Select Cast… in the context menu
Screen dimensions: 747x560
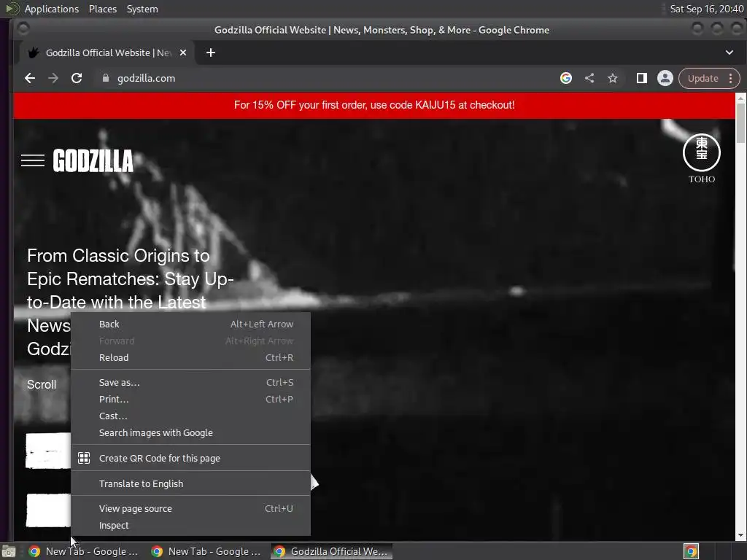coord(190,416)
